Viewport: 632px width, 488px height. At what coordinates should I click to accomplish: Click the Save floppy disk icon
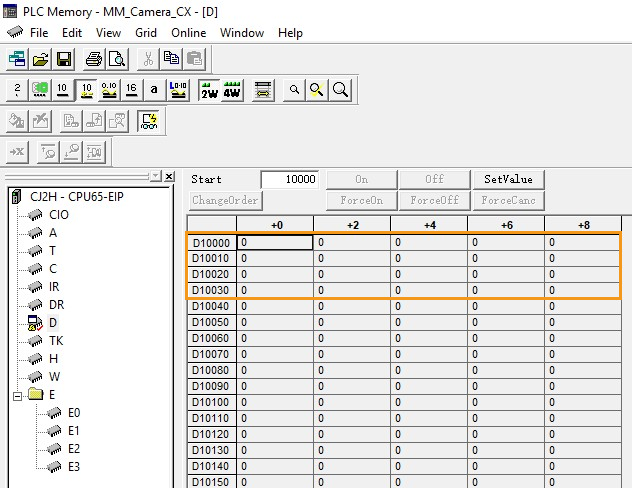coord(64,60)
